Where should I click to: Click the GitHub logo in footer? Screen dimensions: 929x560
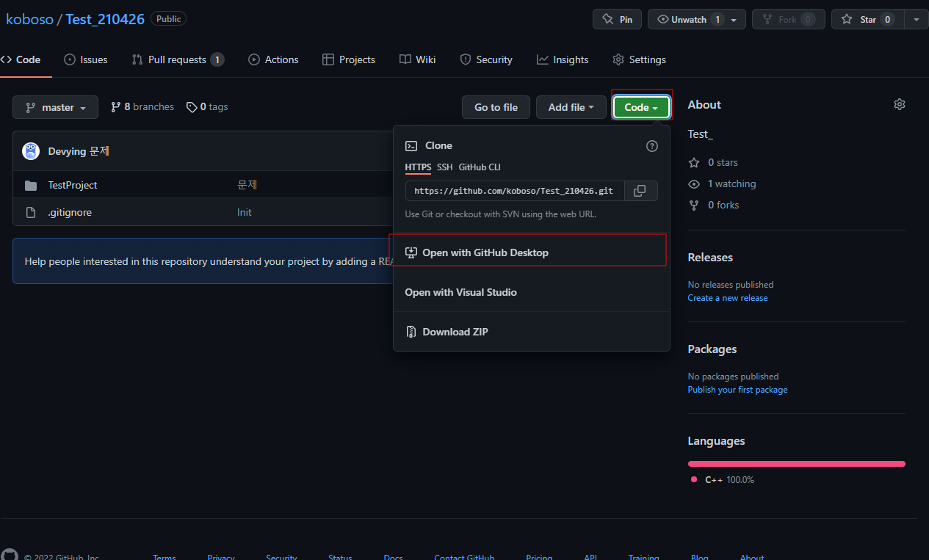[10, 556]
